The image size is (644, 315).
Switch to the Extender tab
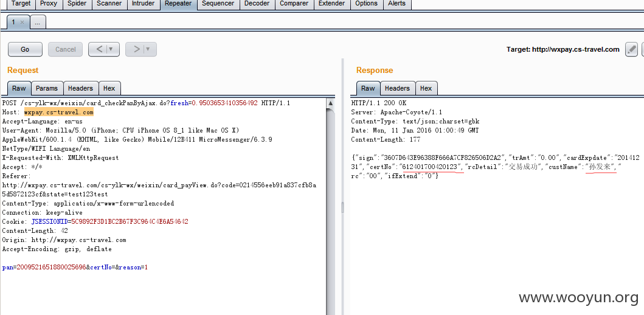click(x=331, y=4)
